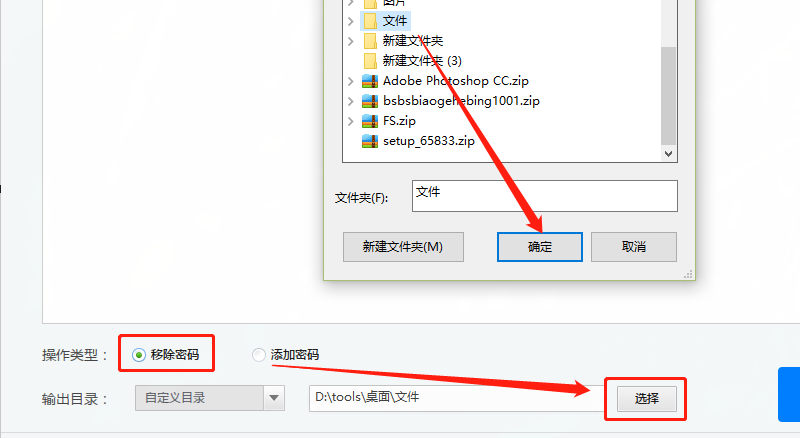
Task: Confirm folder with 确定 button
Action: [x=540, y=247]
